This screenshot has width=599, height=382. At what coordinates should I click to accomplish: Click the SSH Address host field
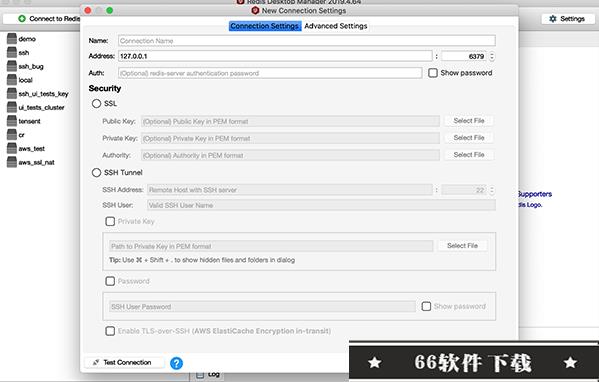290,190
